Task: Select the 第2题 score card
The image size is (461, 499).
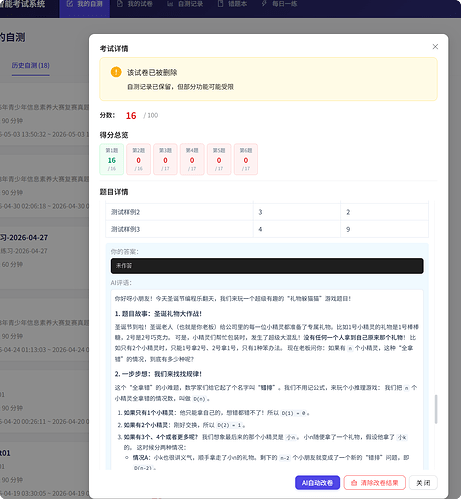Action: 138,159
